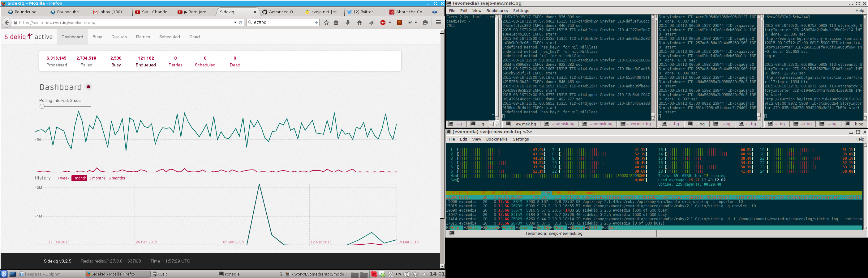Click the Firefox search field containing 67590
Viewport: 868px width, 278px height.
tap(283, 23)
